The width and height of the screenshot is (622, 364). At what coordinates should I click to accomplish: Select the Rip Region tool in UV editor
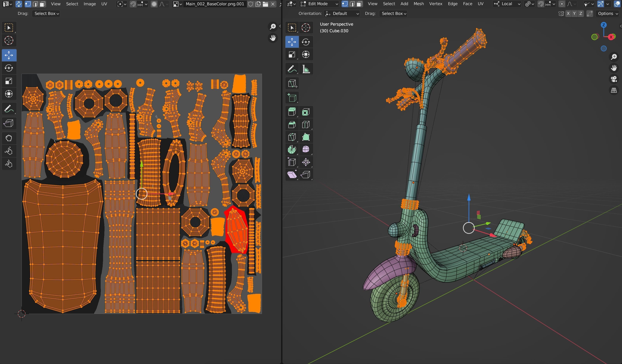[9, 123]
